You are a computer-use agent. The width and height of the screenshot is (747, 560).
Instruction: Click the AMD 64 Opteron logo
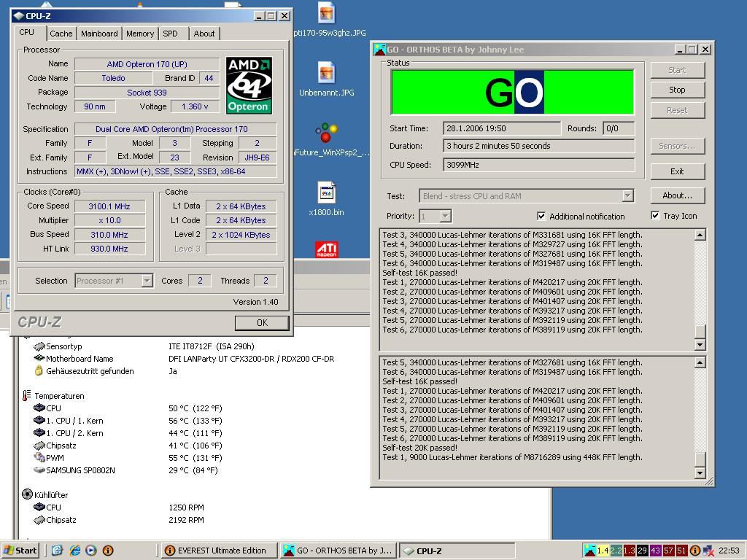click(x=249, y=86)
